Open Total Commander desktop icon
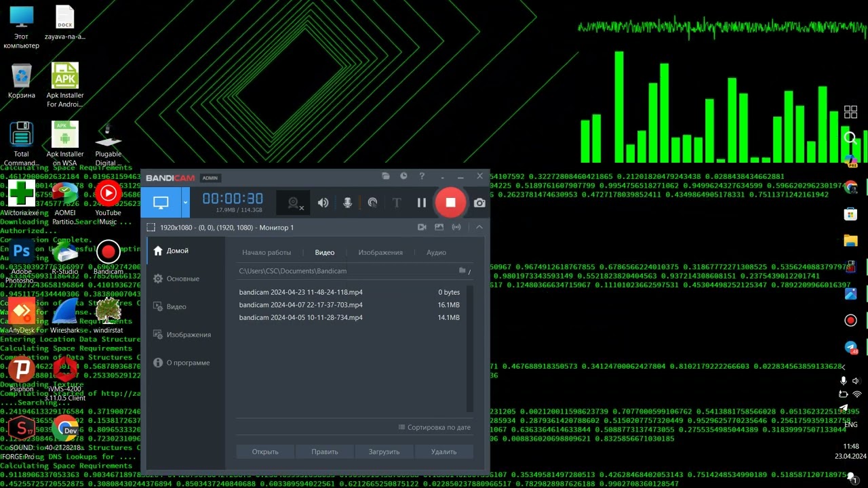Image resolution: width=868 pixels, height=488 pixels. tap(22, 144)
